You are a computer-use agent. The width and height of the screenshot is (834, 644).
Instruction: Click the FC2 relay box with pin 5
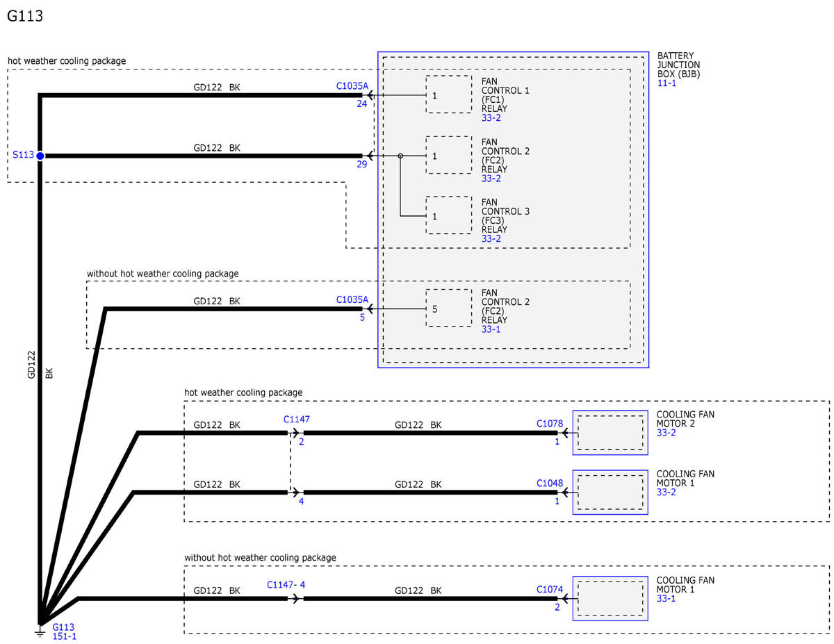point(448,308)
